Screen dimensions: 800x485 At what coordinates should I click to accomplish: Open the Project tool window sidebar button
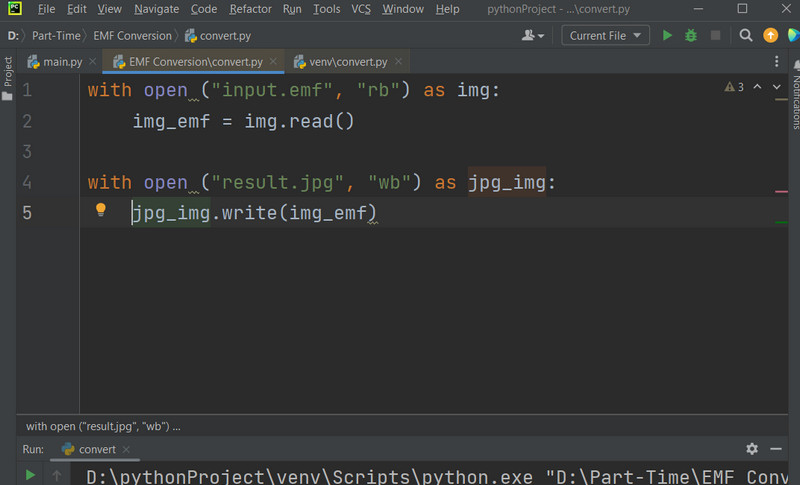[x=8, y=78]
